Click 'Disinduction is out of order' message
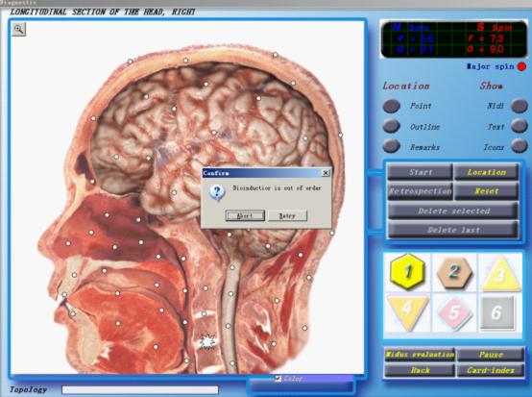This screenshot has width=532, height=397. (277, 187)
